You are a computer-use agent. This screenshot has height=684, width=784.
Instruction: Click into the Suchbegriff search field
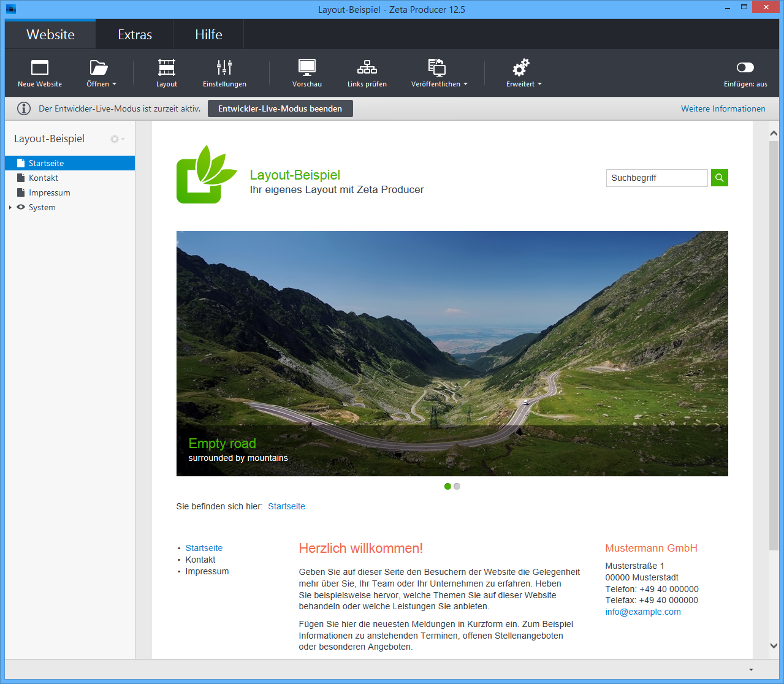click(x=656, y=178)
